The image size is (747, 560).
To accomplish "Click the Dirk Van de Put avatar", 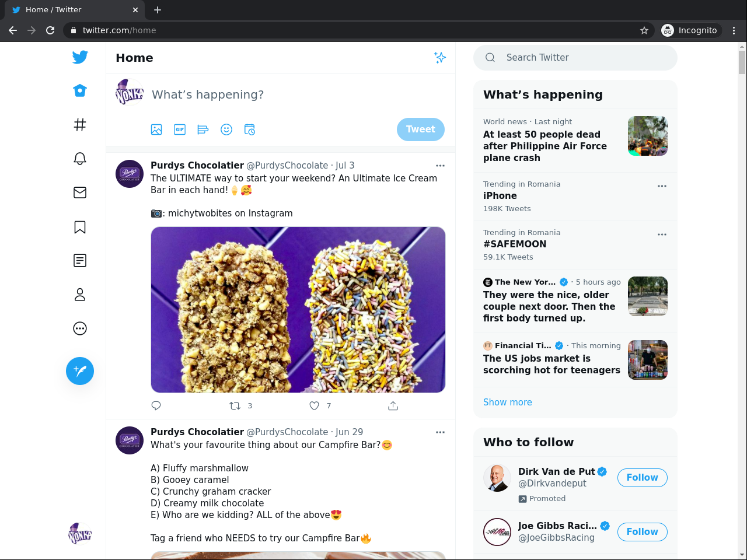I will click(497, 478).
